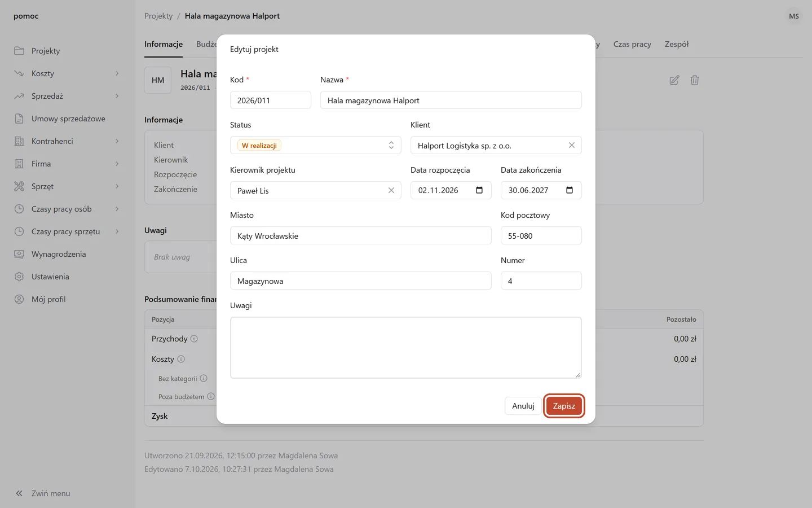
Task: Click the Sprzęt tools icon
Action: point(19,186)
